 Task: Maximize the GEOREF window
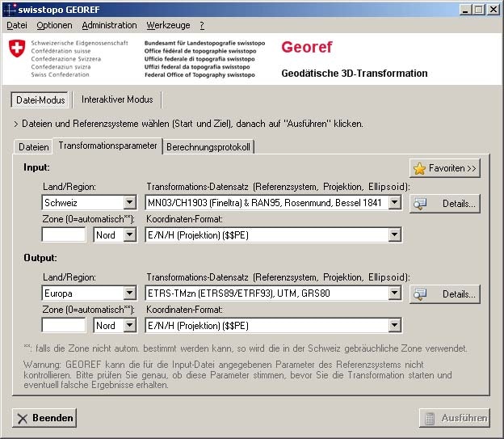click(478, 10)
